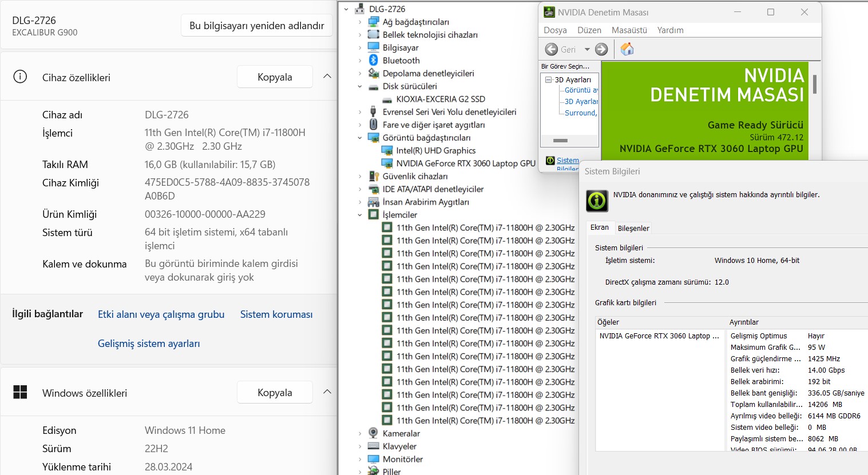868x475 pixels.
Task: Click the Ağ bağdaştırıcıları network icon
Action: 374,22
